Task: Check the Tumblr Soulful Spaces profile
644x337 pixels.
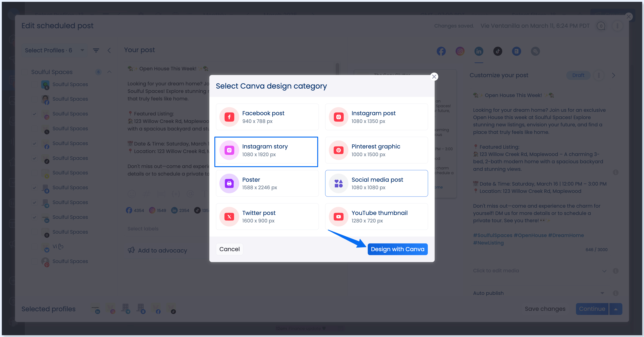Action: [35, 84]
